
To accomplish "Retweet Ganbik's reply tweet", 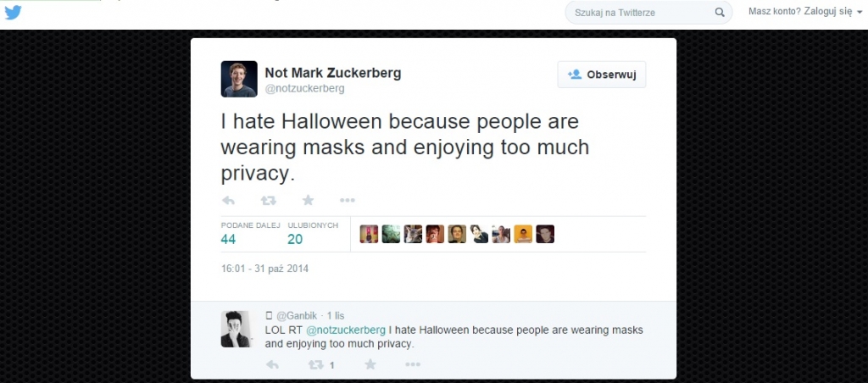I will coord(316,364).
